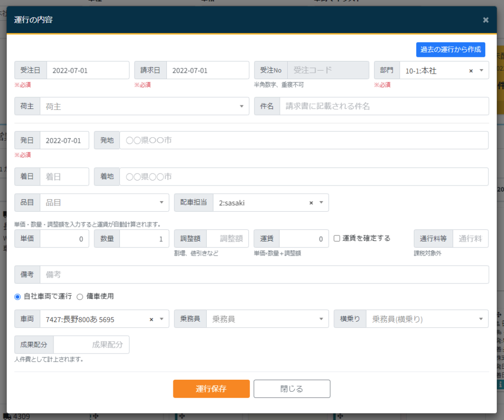Click the 備考 remarks field
504x420 pixels.
pyautogui.click(x=264, y=275)
